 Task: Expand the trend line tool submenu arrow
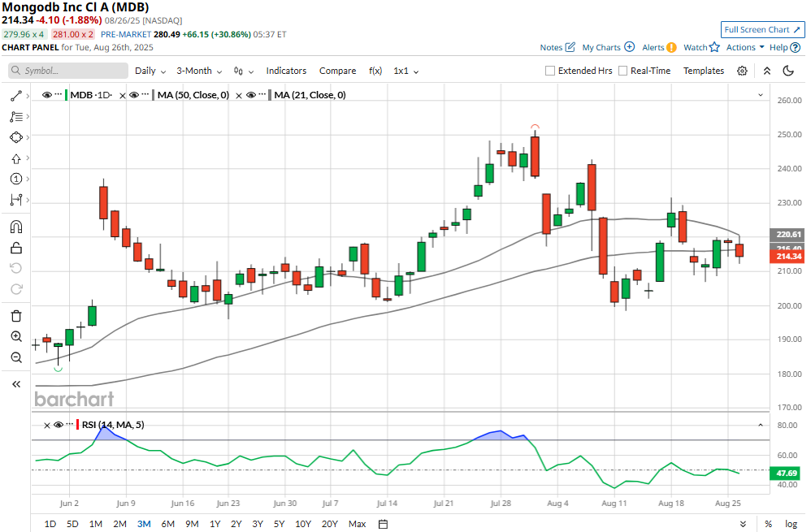(x=28, y=96)
